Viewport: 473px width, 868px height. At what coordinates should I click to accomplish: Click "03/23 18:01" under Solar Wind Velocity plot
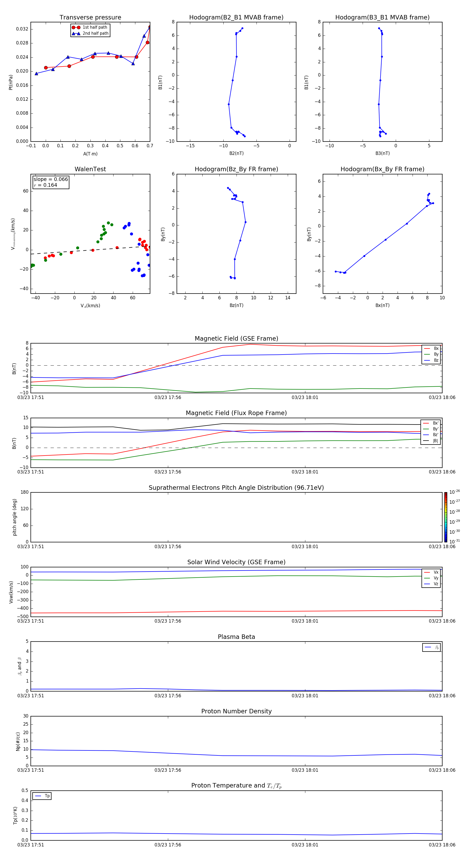click(305, 621)
